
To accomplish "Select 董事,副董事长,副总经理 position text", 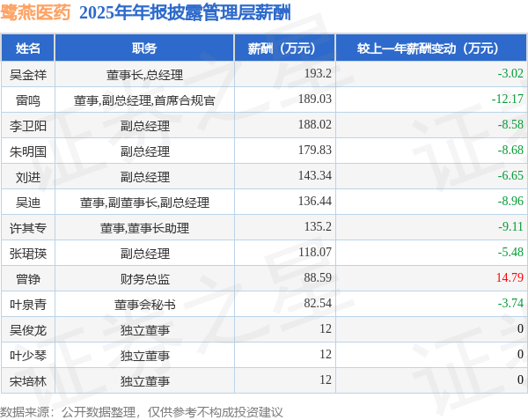I will tap(144, 203).
